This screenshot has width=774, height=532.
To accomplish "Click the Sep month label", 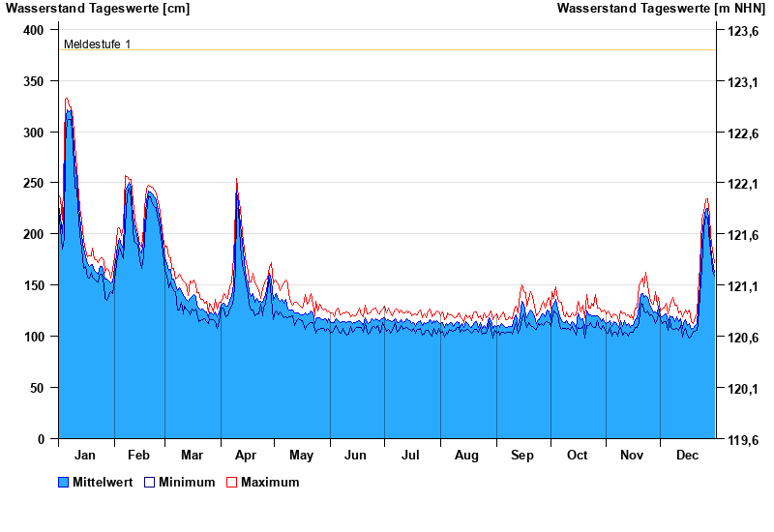I will (522, 456).
